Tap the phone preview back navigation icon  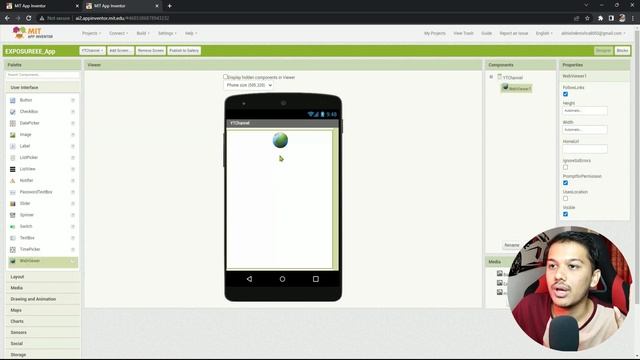click(249, 279)
